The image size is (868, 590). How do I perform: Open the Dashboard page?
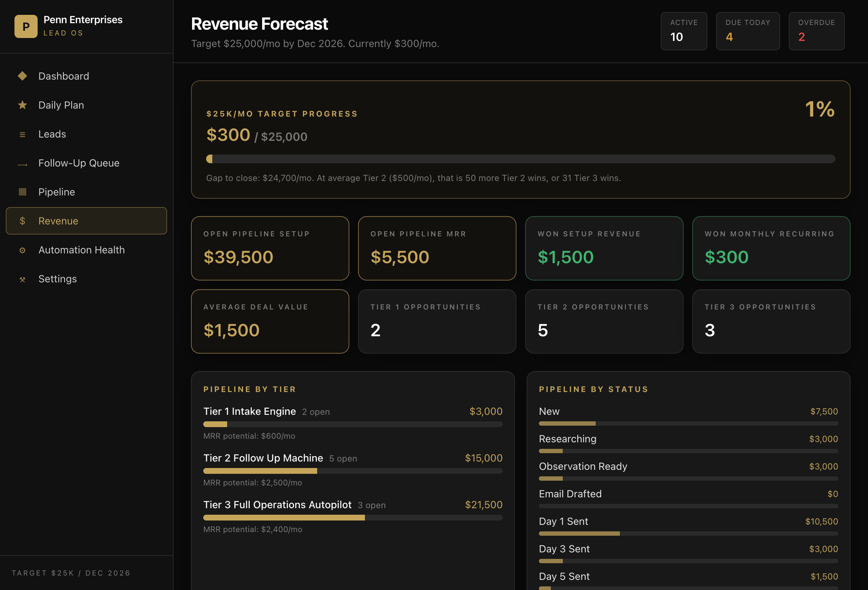86,76
